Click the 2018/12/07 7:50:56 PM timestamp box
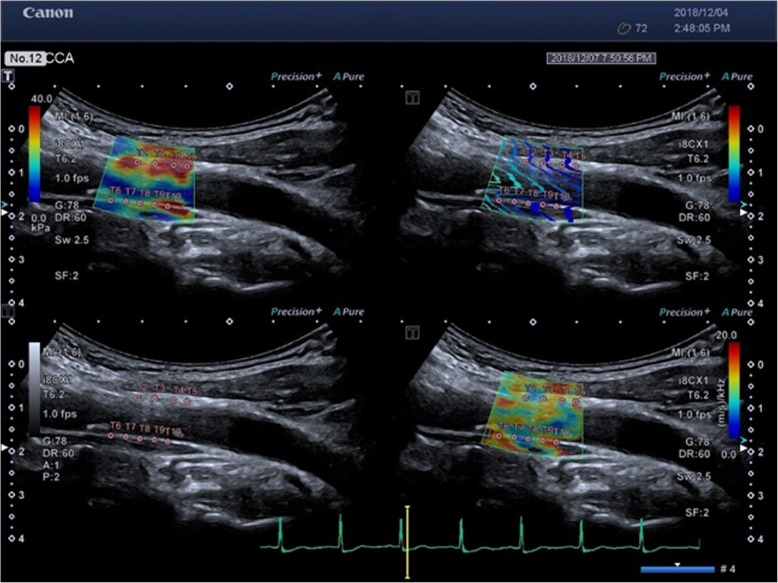This screenshot has width=778, height=583. pos(600,58)
